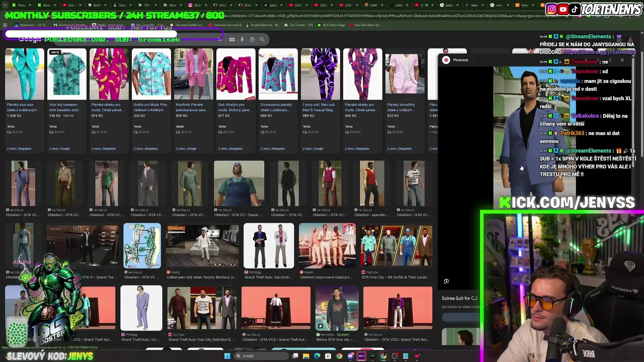Open the 645 Kč purple patterned suit product

click(x=363, y=100)
